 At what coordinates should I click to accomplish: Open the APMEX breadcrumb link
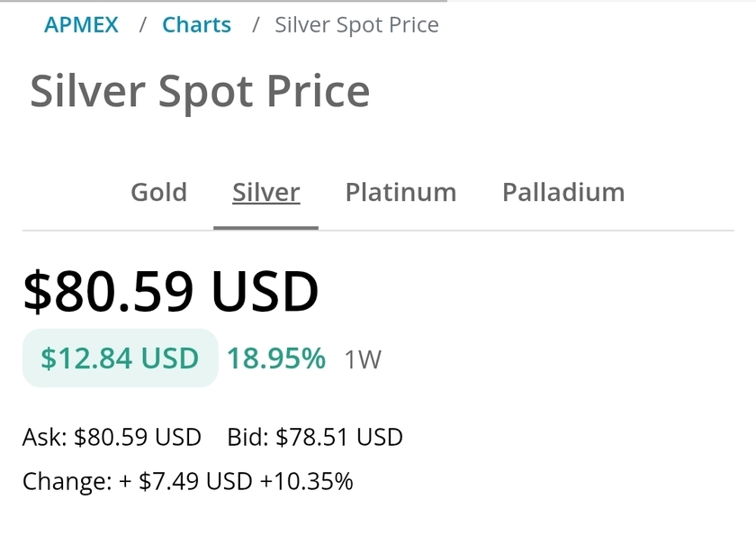tap(81, 24)
